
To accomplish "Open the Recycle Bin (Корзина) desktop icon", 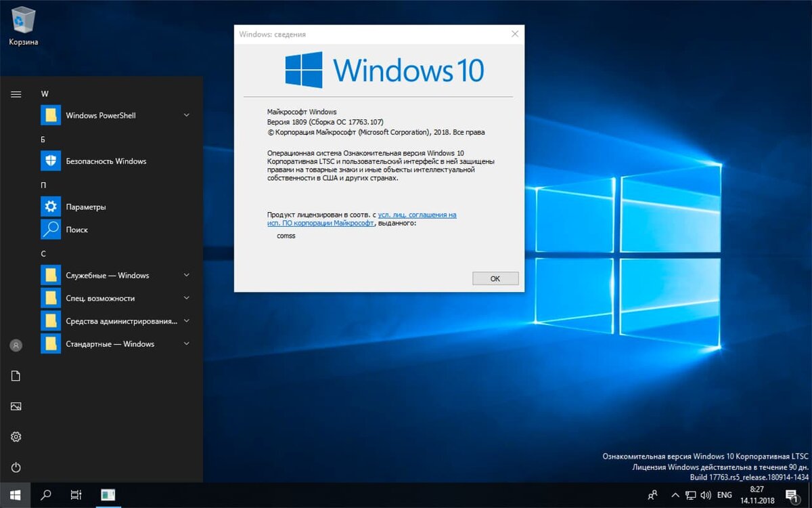I will (23, 26).
